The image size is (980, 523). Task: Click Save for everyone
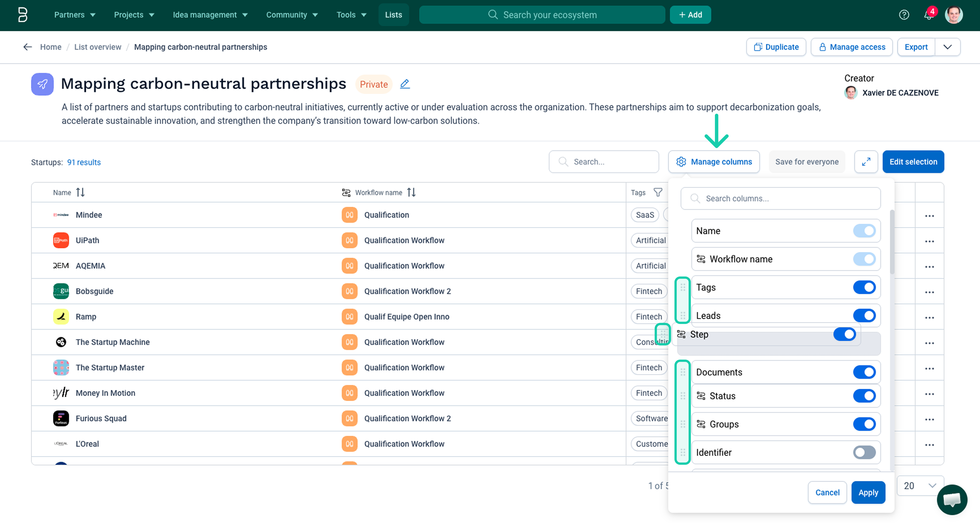click(x=807, y=162)
